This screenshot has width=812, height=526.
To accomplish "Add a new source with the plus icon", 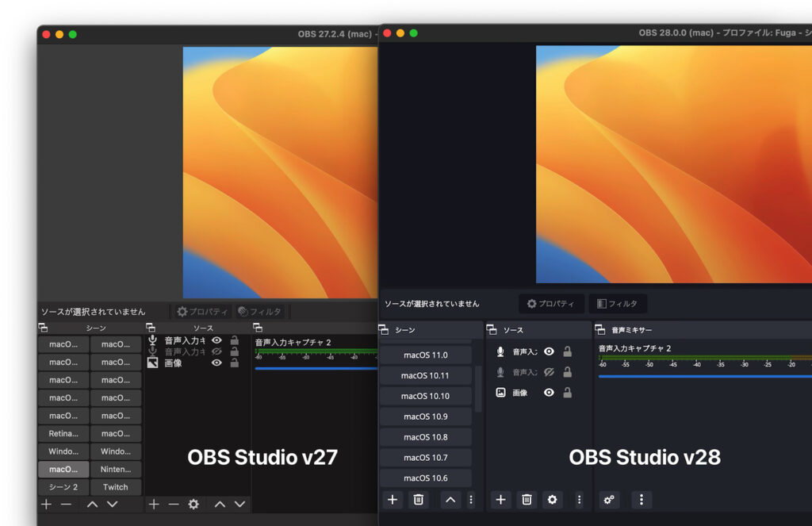I will tap(500, 500).
